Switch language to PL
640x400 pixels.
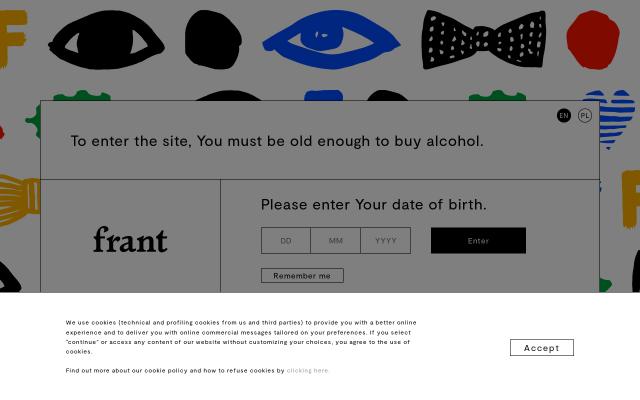(x=585, y=116)
